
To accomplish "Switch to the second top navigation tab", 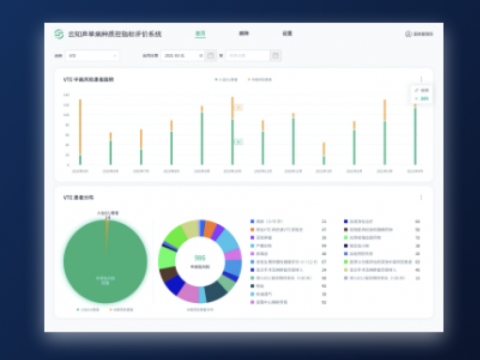I will [x=244, y=33].
